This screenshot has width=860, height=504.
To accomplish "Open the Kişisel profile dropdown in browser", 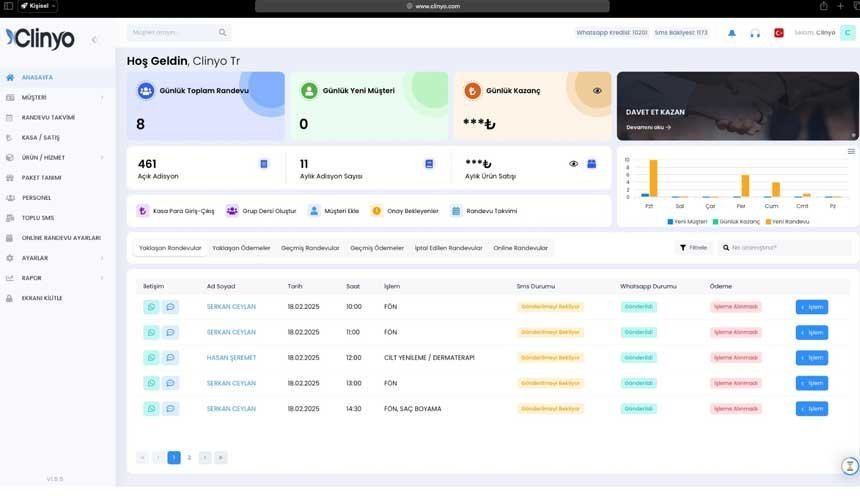I will [x=38, y=6].
